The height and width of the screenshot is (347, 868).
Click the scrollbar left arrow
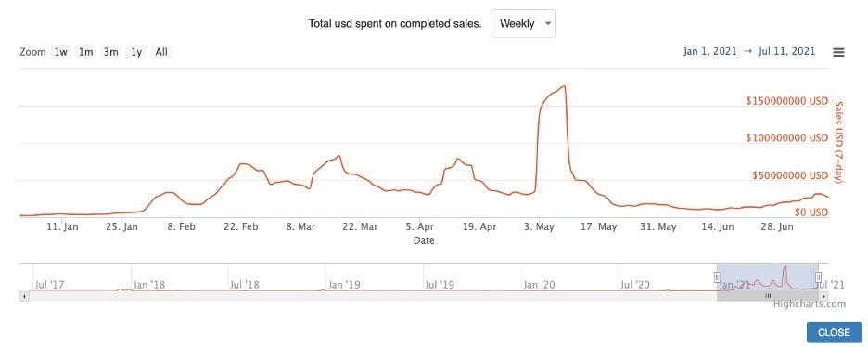click(x=24, y=296)
